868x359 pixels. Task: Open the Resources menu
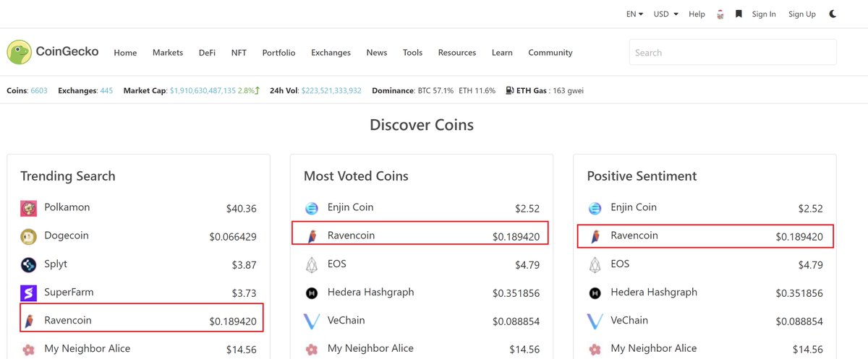click(457, 53)
